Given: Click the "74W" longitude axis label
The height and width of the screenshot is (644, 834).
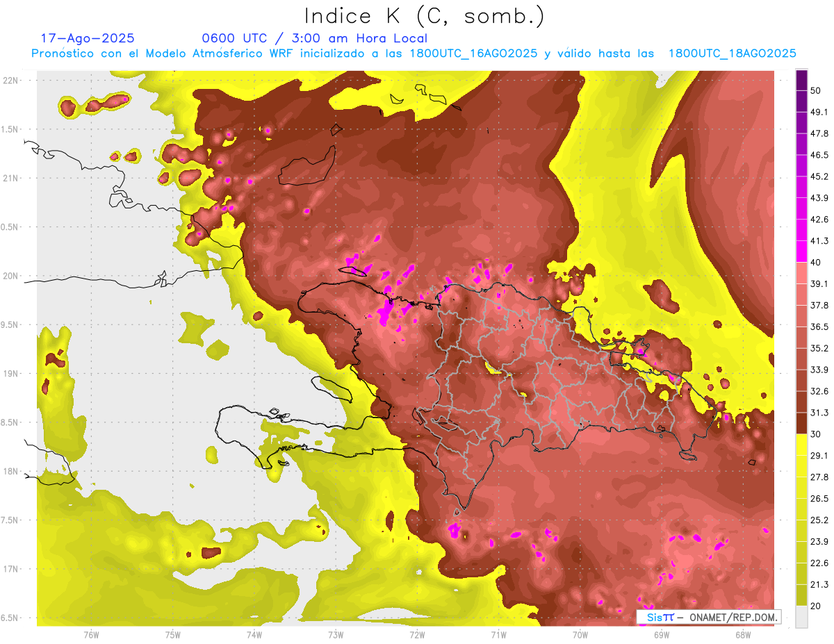Looking at the screenshot, I should tap(254, 634).
